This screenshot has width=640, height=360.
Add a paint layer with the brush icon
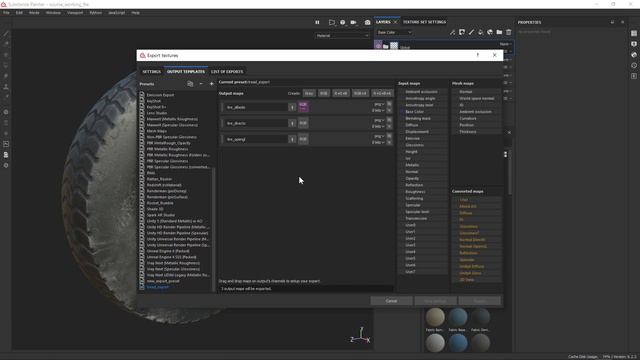tap(471, 32)
